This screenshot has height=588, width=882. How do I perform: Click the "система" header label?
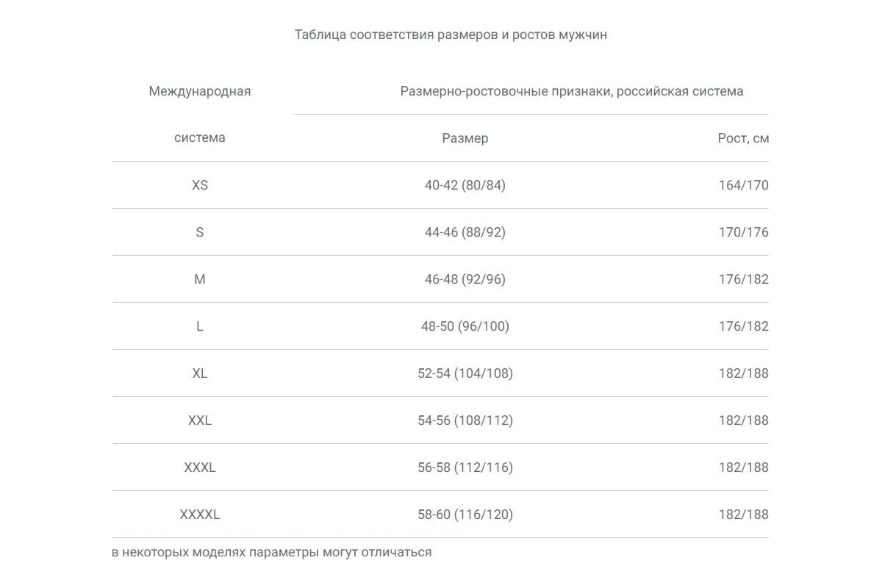200,137
